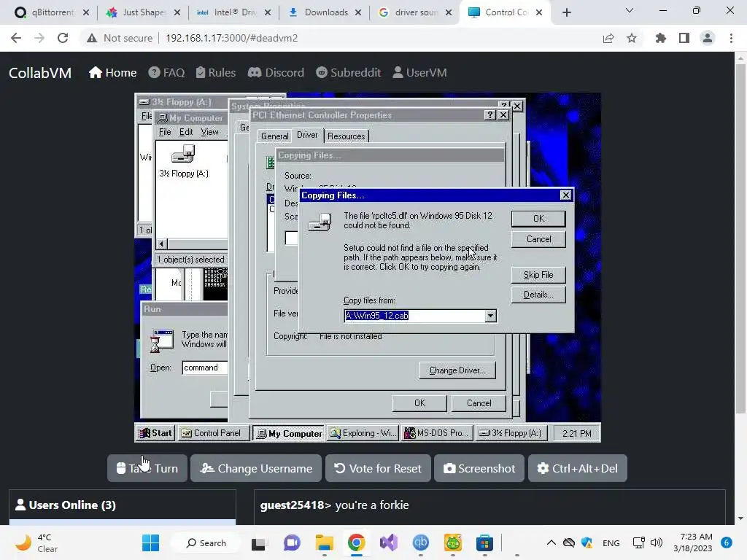747x560 pixels.
Task: Select the 3½ Floppy (A:) drive icon
Action: [184, 161]
